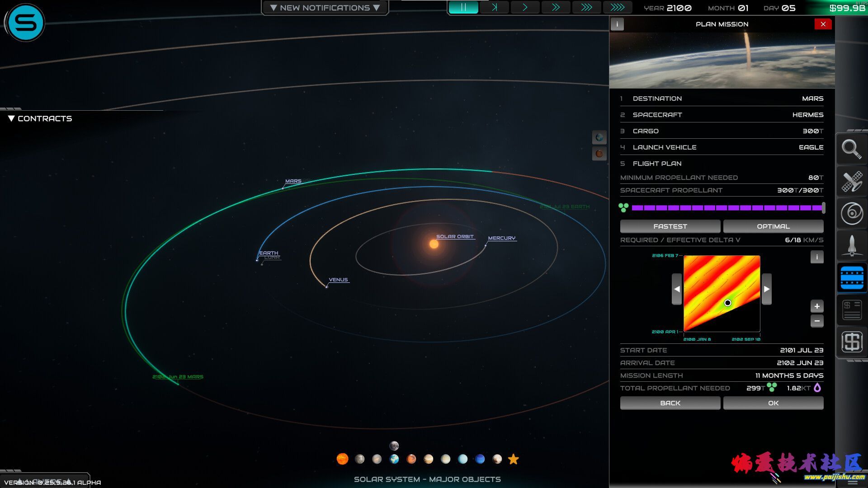Choose the Fastest flight plan
The height and width of the screenshot is (488, 868).
(670, 226)
